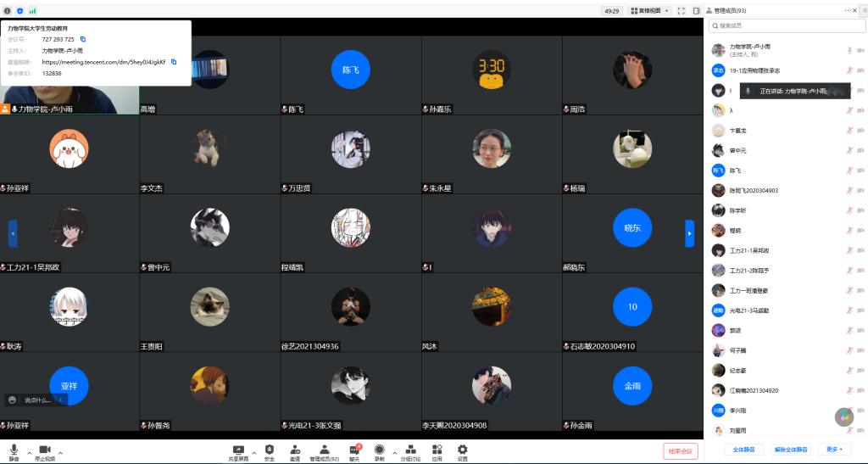Image resolution: width=868 pixels, height=464 pixels.
Task: Open breakout rooms (分组讨论) icon
Action: click(410, 450)
